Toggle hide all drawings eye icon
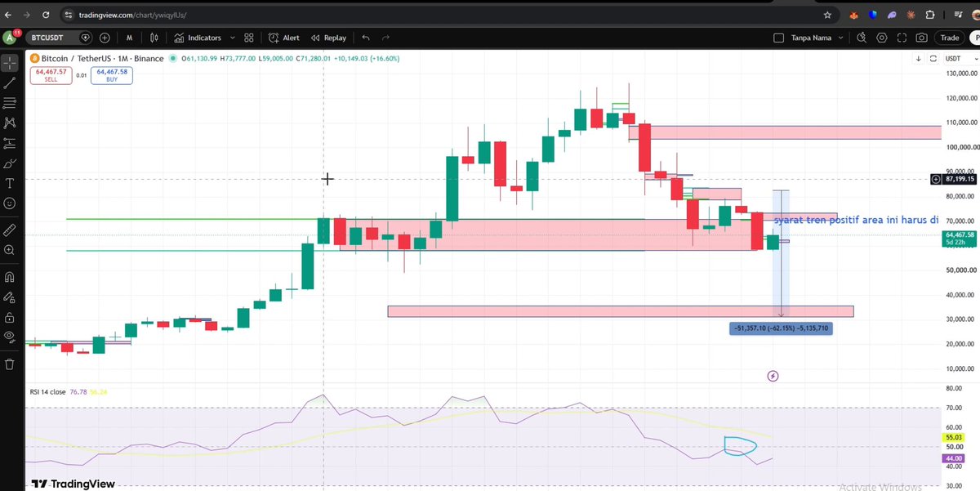The image size is (980, 491). click(10, 337)
